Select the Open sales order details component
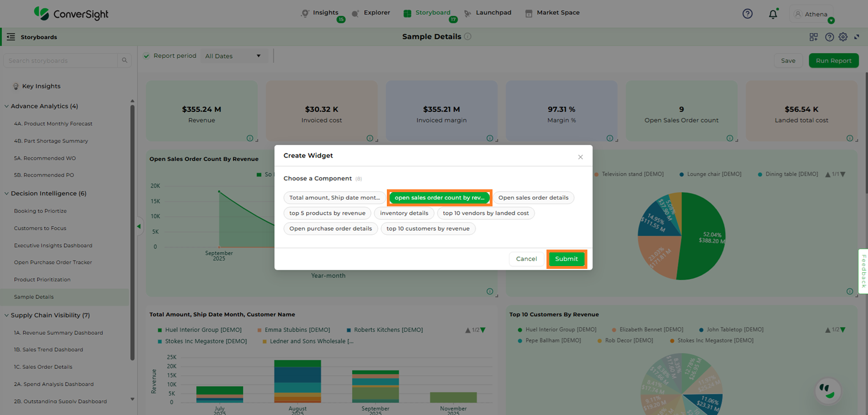This screenshot has width=868, height=415. (x=533, y=198)
